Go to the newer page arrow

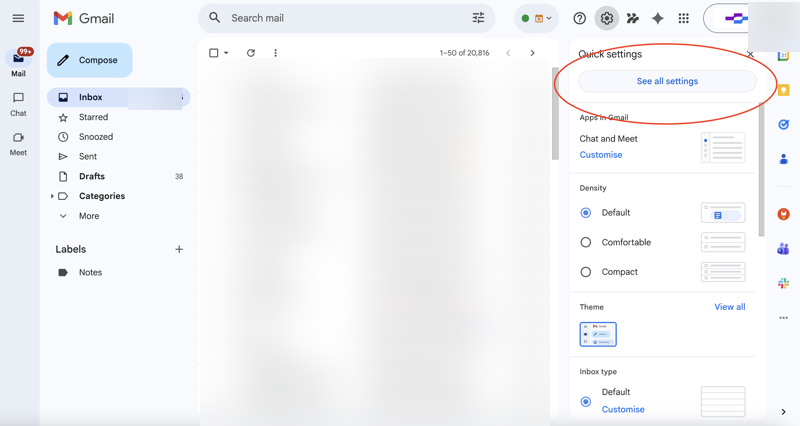(x=508, y=53)
